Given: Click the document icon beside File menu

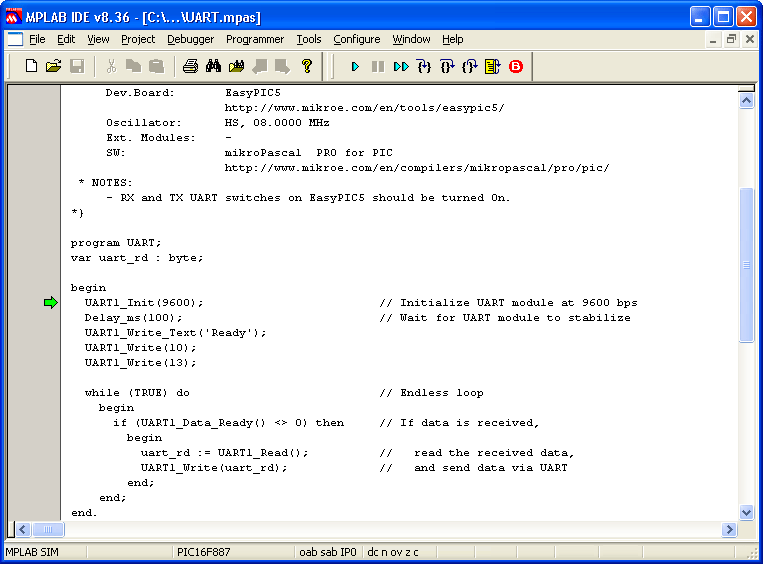Looking at the screenshot, I should coord(15,39).
